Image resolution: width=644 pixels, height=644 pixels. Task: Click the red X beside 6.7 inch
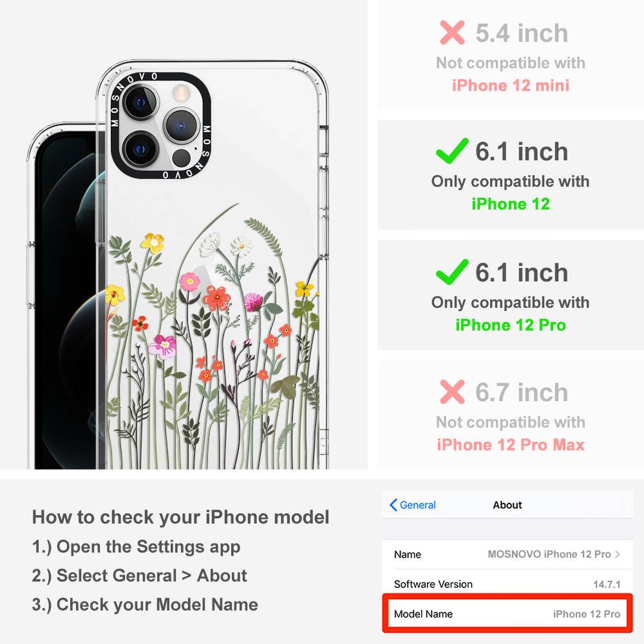tap(452, 392)
